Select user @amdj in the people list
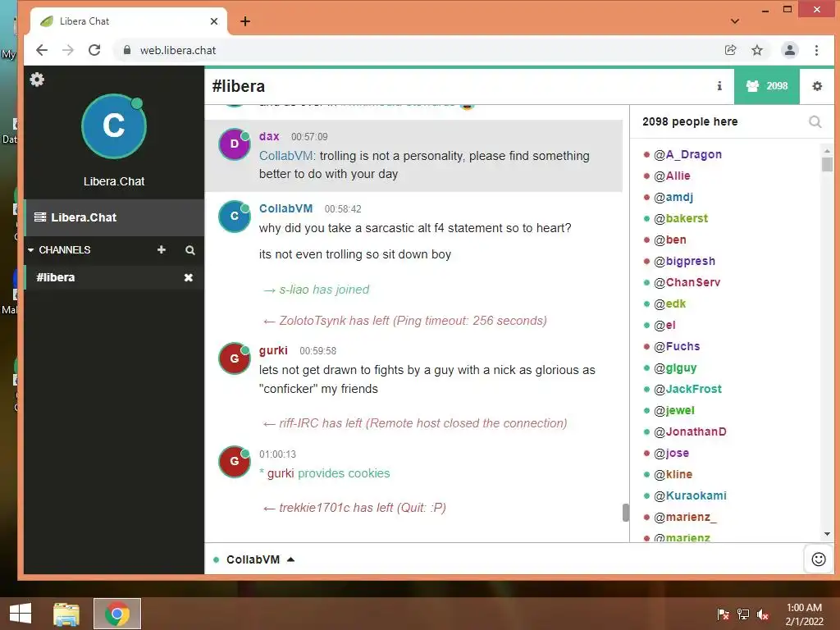Viewport: 840px width, 630px height. [x=673, y=197]
